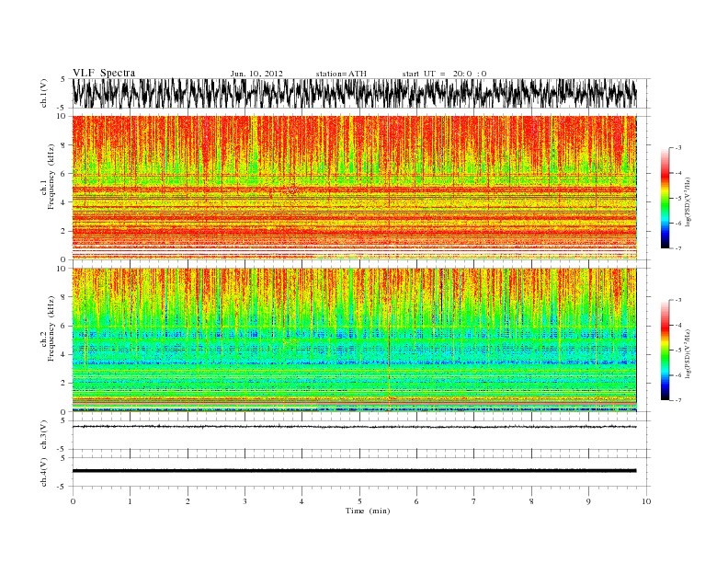Click the "1" tick on the time axis
The width and height of the screenshot is (728, 563).
130,501
